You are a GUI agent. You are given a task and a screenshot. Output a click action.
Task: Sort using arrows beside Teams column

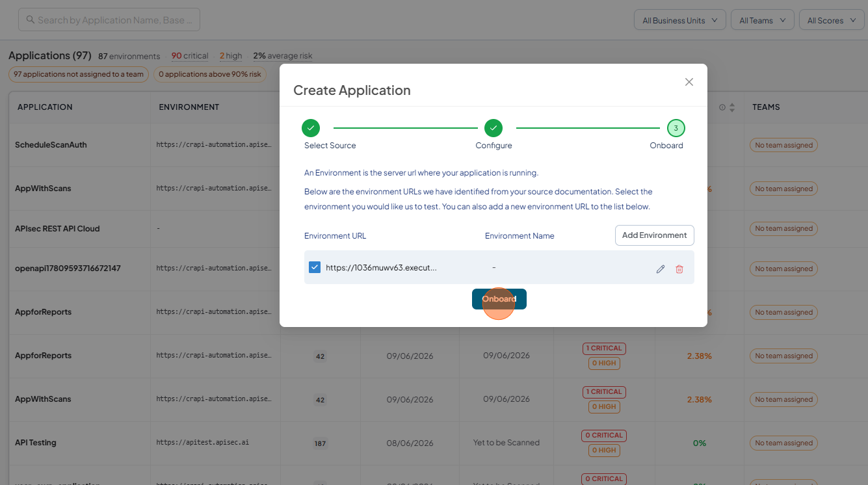pyautogui.click(x=732, y=107)
